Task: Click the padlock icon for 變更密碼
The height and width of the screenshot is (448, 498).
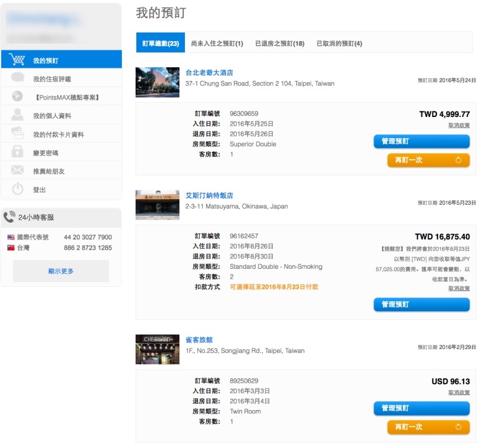Action: click(x=17, y=152)
